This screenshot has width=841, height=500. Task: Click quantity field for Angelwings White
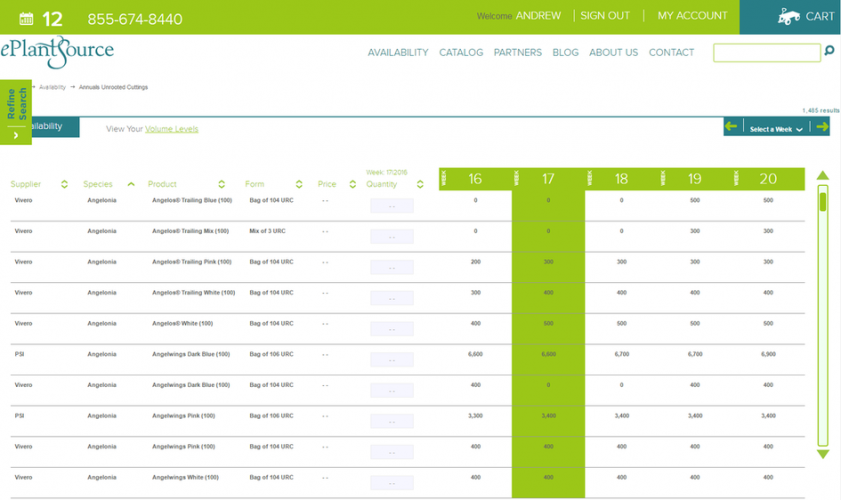point(392,482)
